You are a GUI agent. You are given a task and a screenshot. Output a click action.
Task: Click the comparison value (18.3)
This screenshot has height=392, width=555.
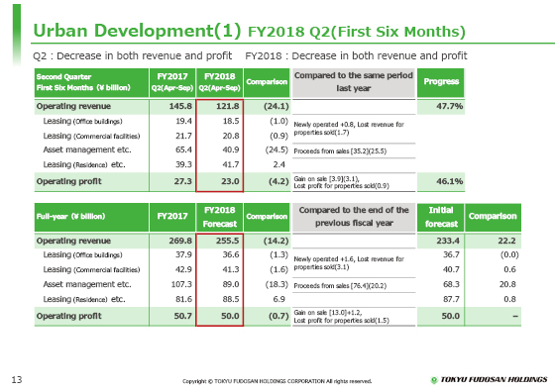(277, 284)
